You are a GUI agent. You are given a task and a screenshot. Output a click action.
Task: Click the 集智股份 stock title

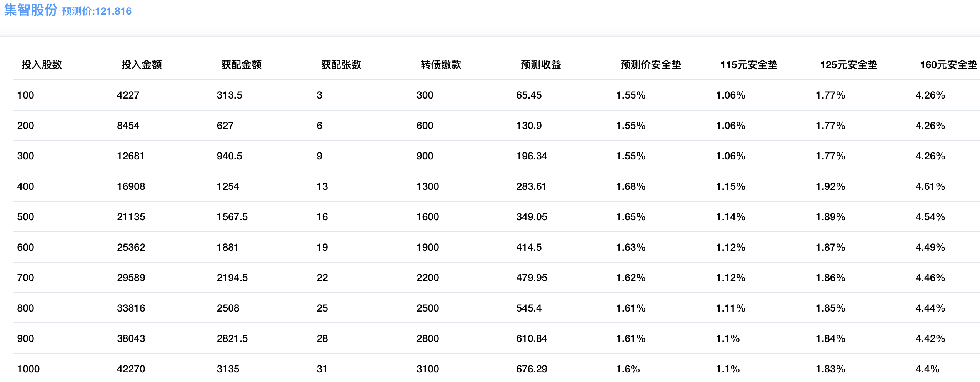pyautogui.click(x=30, y=10)
